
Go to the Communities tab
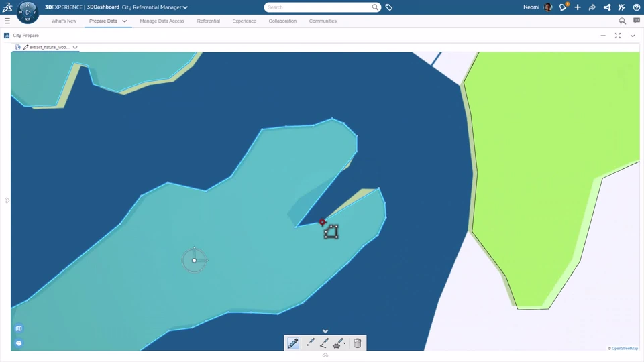click(x=323, y=21)
